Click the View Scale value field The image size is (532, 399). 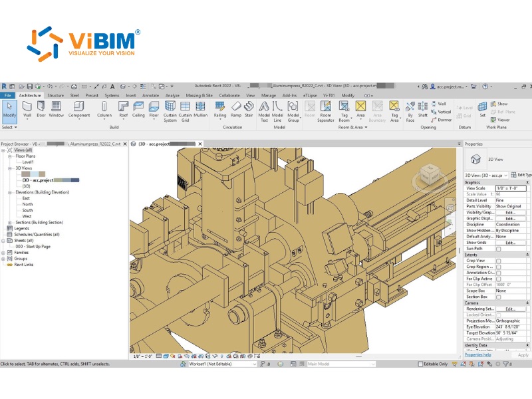pyautogui.click(x=511, y=188)
